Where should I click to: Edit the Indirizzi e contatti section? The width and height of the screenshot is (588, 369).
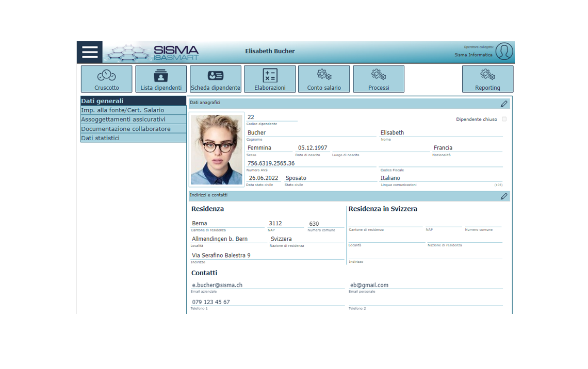tap(504, 196)
